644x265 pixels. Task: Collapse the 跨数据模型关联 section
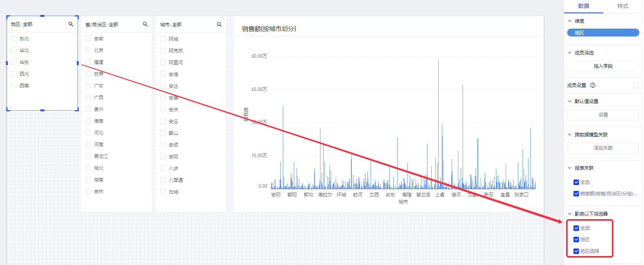[570, 135]
